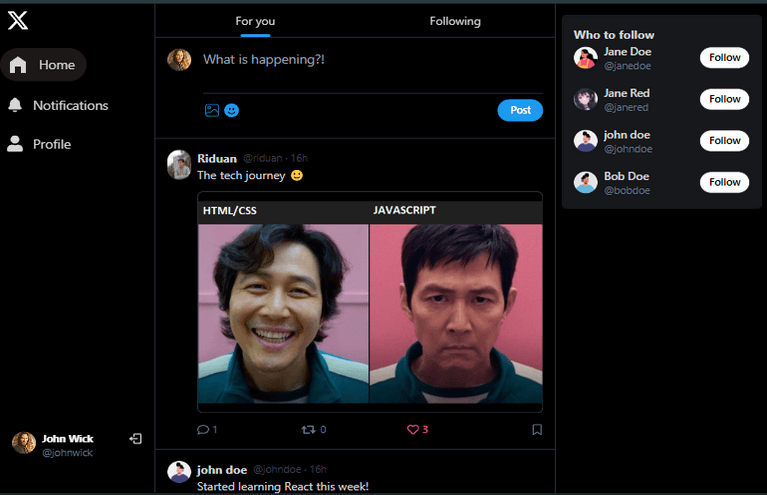Open Jane Doe's avatar in Who to follow
This screenshot has height=495, width=767.
(586, 58)
